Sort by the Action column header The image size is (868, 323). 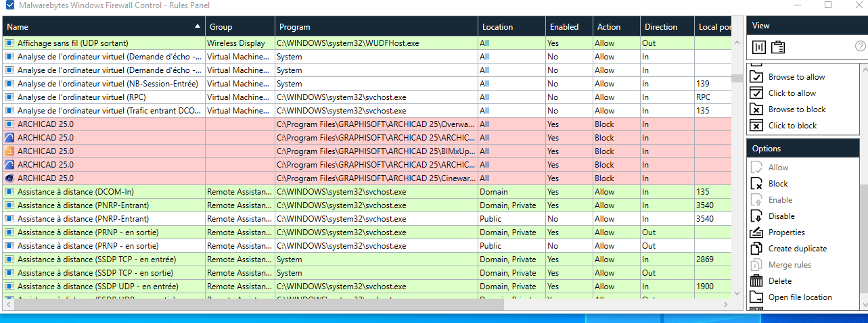[616, 27]
